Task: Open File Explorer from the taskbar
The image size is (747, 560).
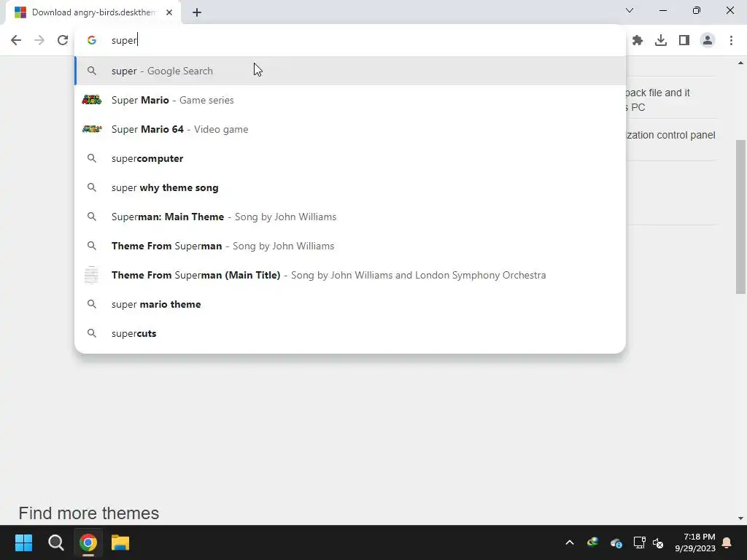Action: click(120, 542)
